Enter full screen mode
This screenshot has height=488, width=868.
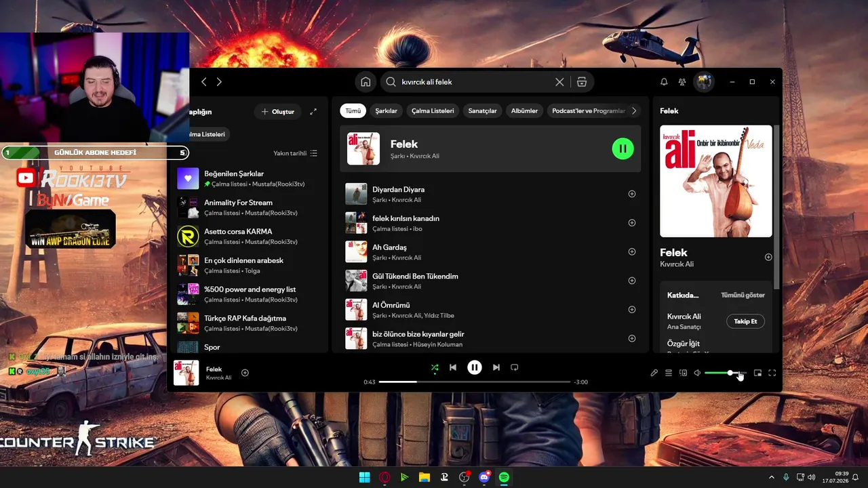772,373
